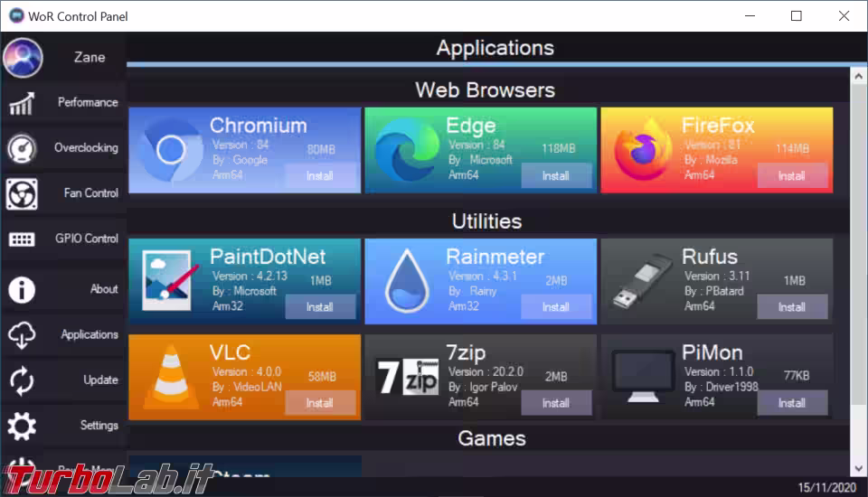Click scrollbar down arrow

pyautogui.click(x=859, y=468)
